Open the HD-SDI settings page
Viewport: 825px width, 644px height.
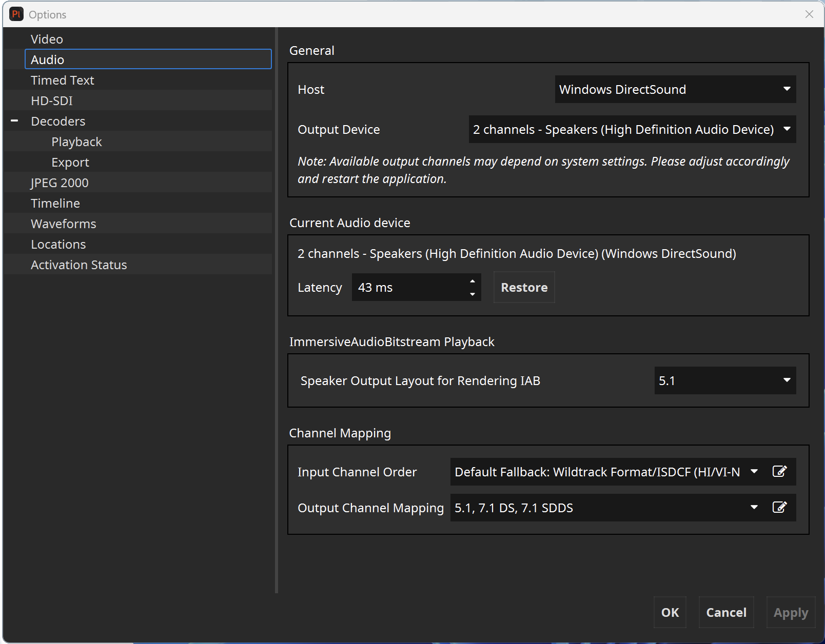[51, 100]
